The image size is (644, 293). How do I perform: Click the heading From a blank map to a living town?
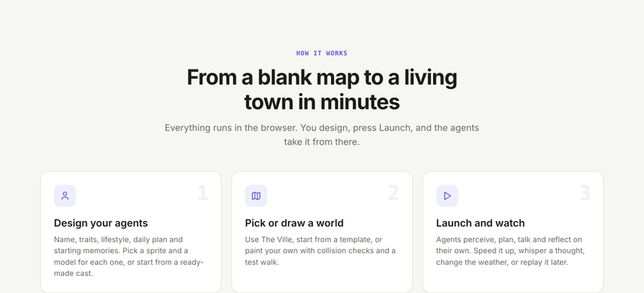322,90
